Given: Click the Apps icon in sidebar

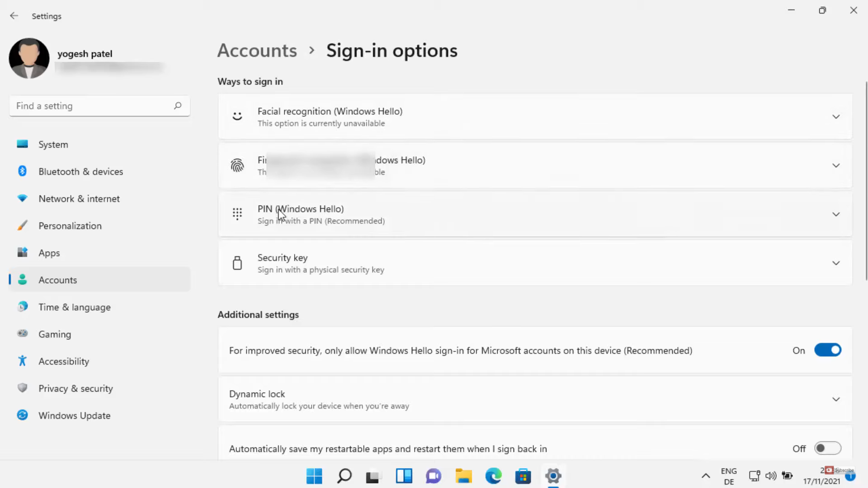Looking at the screenshot, I should pyautogui.click(x=22, y=252).
